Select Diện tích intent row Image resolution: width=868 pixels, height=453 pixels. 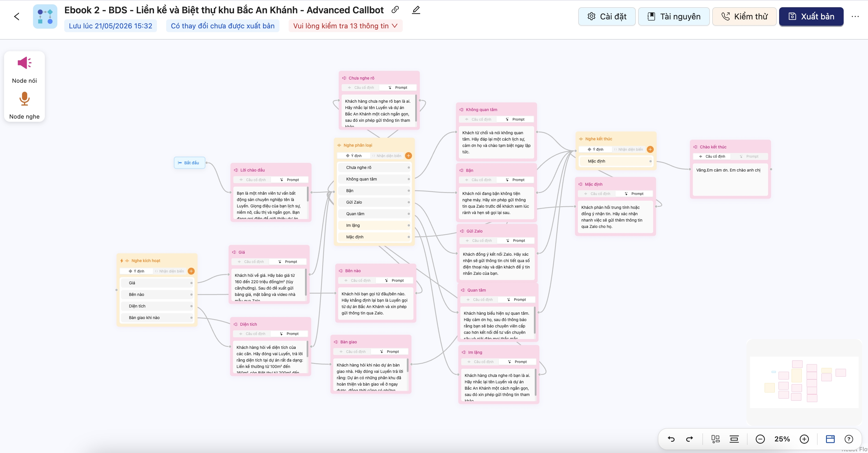(x=157, y=306)
